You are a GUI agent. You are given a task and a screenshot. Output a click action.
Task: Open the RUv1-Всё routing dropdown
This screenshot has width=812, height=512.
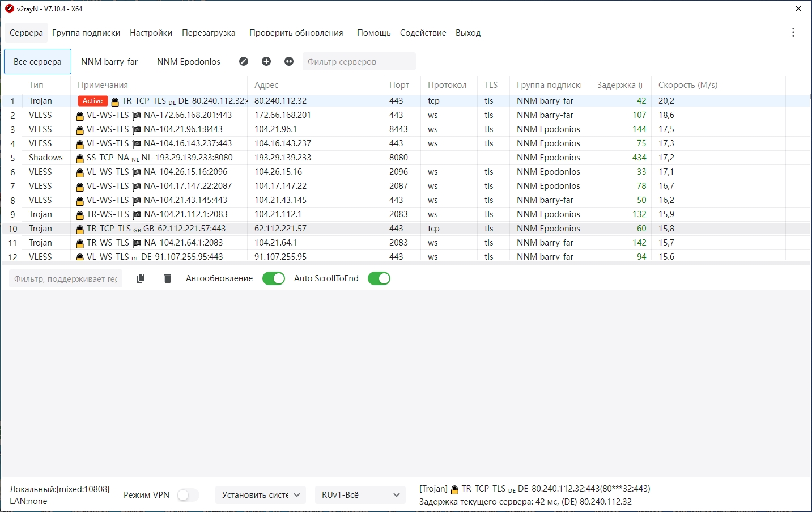click(x=360, y=495)
